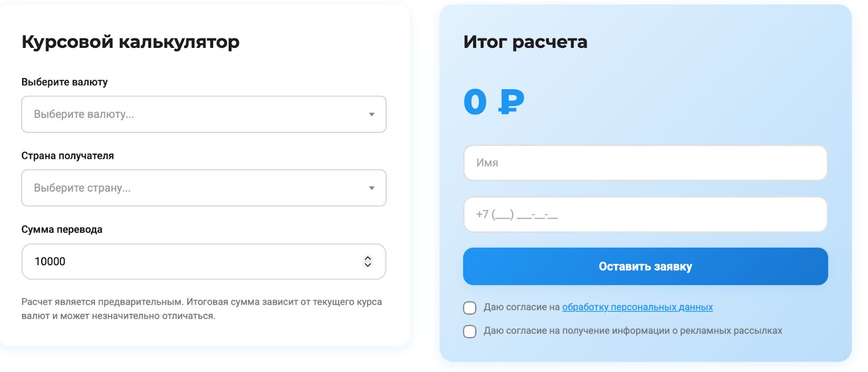Click the Выберите валюту label
This screenshot has width=868, height=372.
64,82
